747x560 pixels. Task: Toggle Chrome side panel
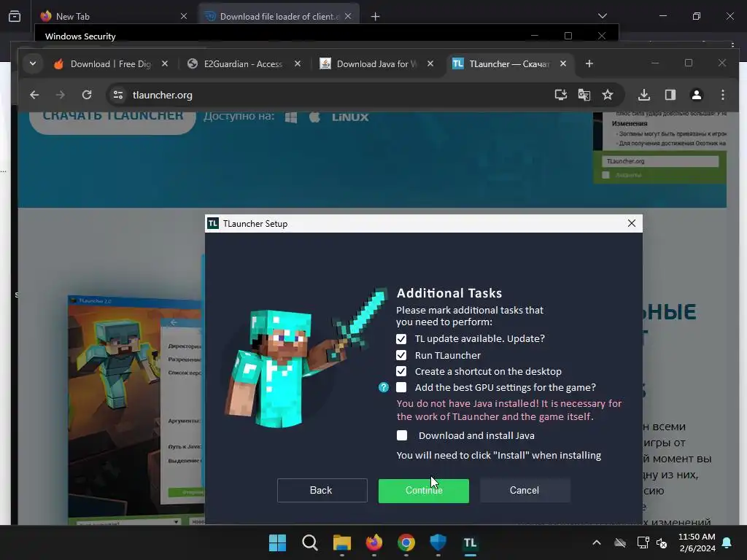pyautogui.click(x=670, y=95)
